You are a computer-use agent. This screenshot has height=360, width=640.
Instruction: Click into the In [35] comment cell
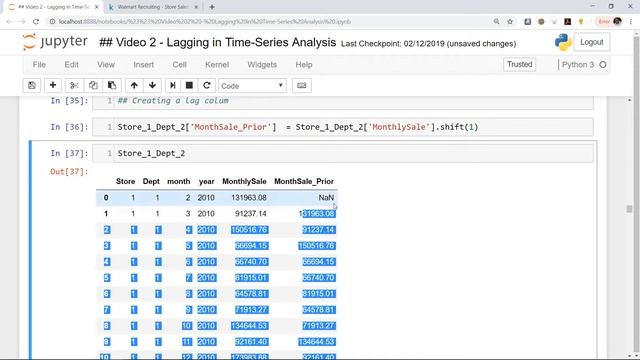click(x=343, y=102)
